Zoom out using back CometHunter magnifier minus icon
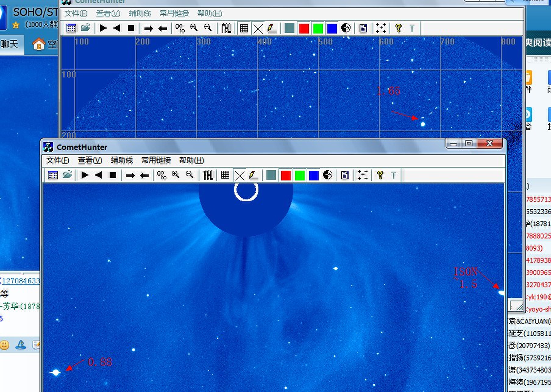The image size is (551, 392). point(208,28)
